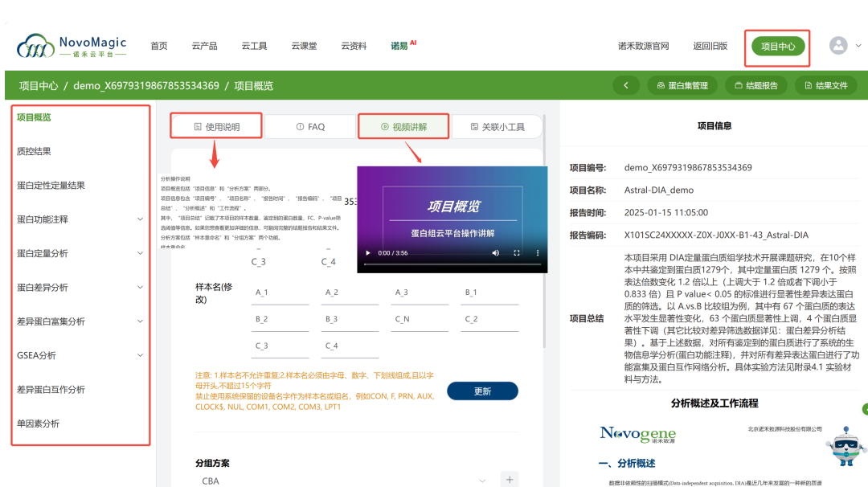Click the A_2 sample name field
The height and width of the screenshot is (487, 868).
tap(350, 293)
